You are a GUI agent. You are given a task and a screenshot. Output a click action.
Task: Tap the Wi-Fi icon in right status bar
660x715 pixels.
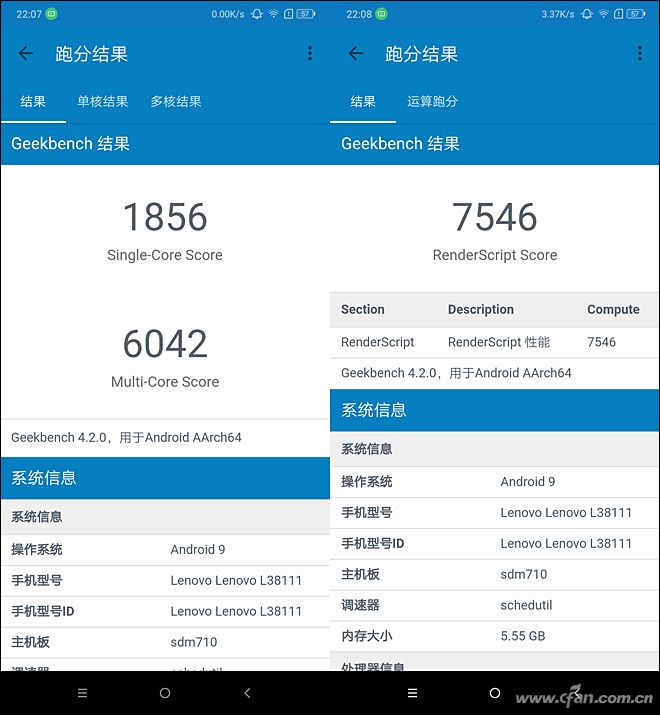point(603,14)
